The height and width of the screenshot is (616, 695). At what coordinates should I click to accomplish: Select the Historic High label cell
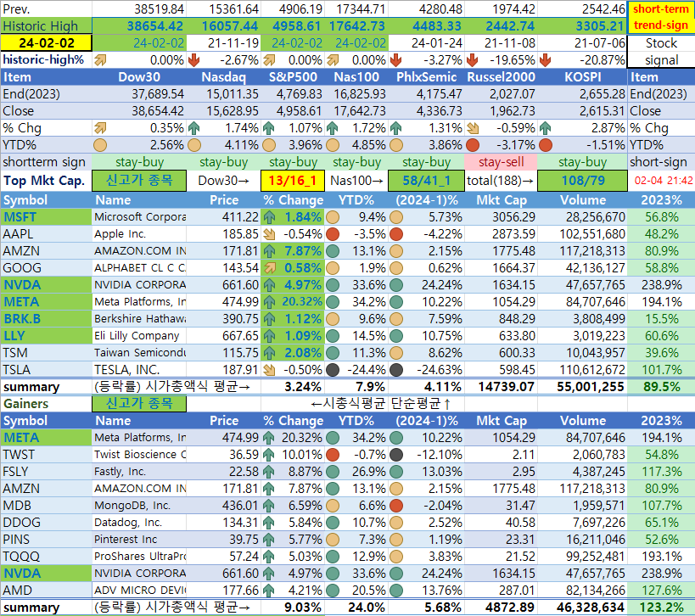tap(46, 26)
